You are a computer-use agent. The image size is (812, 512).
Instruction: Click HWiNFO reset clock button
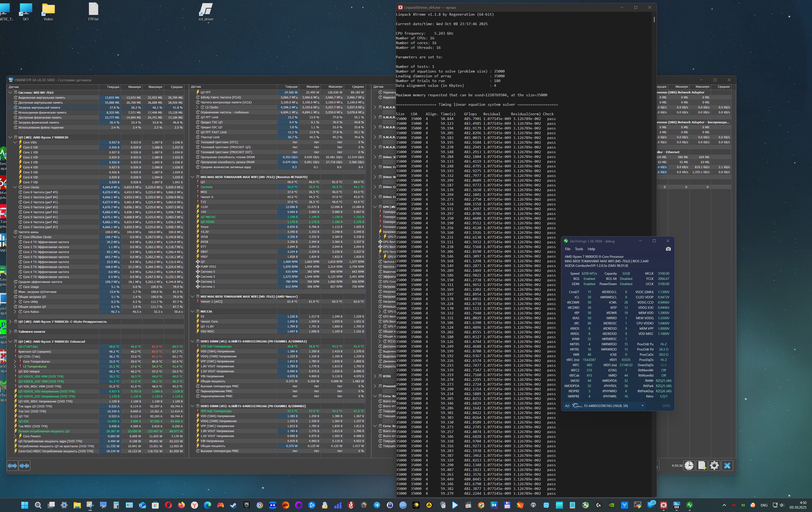689,466
